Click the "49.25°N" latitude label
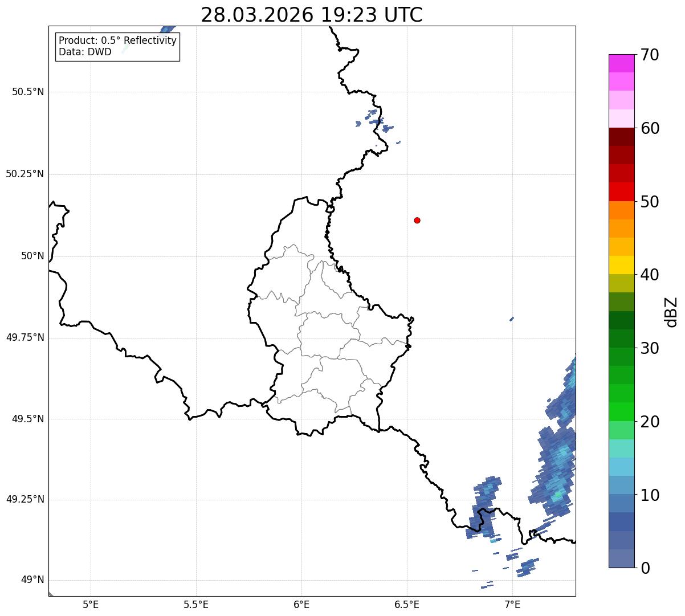The height and width of the screenshot is (616, 685). coord(25,499)
